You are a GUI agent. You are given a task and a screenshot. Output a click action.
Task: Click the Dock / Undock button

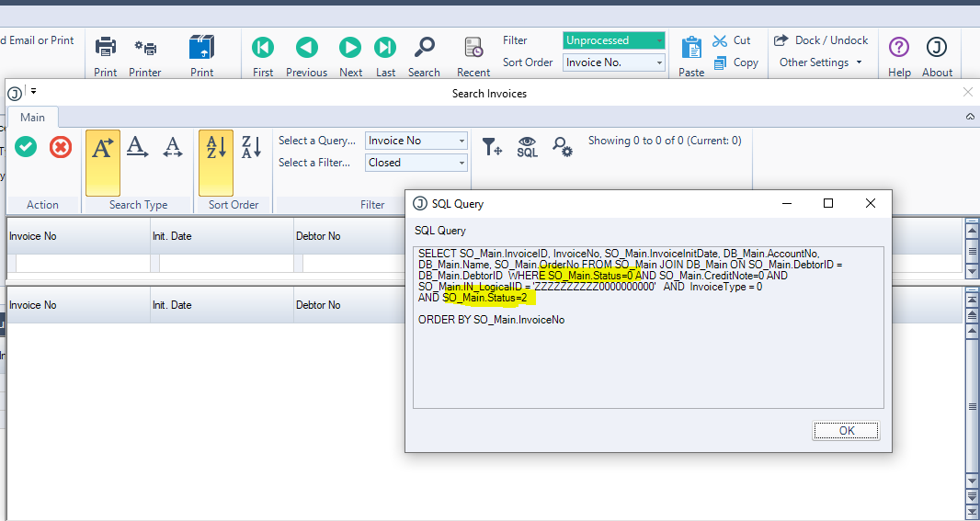tap(821, 40)
